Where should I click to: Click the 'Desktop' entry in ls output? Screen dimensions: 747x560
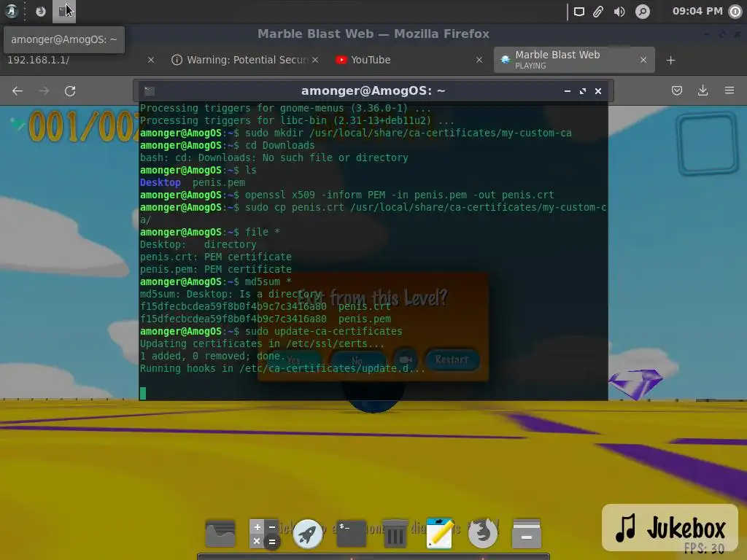tap(160, 182)
